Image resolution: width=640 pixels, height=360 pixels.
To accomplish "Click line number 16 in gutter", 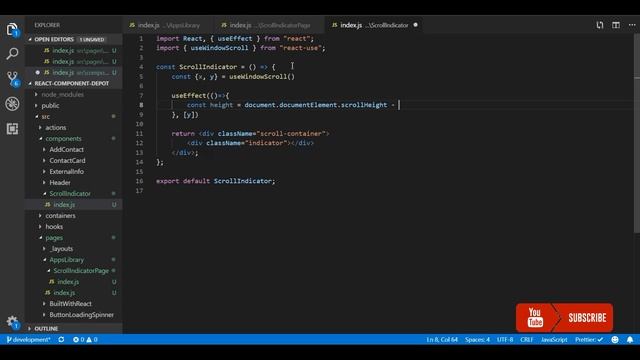I will tap(139, 181).
